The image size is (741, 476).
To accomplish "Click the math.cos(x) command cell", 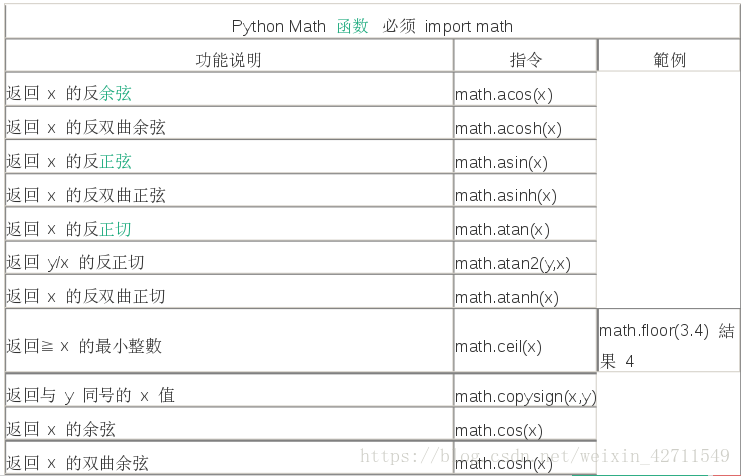I will 498,431.
